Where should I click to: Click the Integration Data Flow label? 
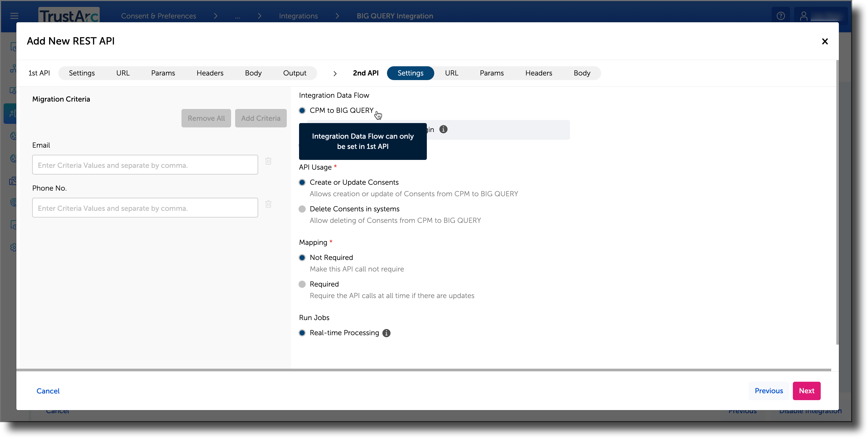pos(334,95)
